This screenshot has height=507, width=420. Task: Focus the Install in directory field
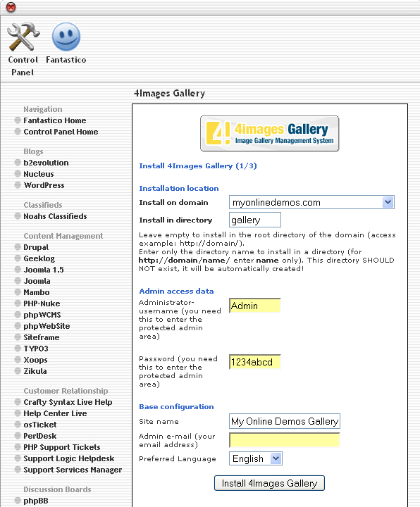pos(255,220)
